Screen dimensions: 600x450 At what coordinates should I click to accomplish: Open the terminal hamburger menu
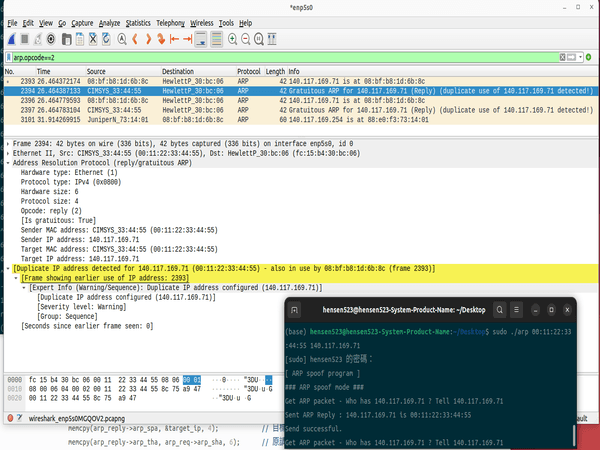point(516,310)
